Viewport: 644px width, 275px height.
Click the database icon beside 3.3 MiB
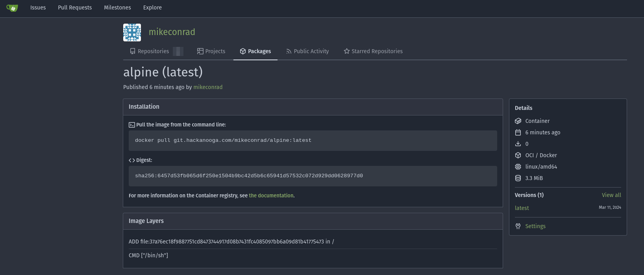[x=518, y=178]
